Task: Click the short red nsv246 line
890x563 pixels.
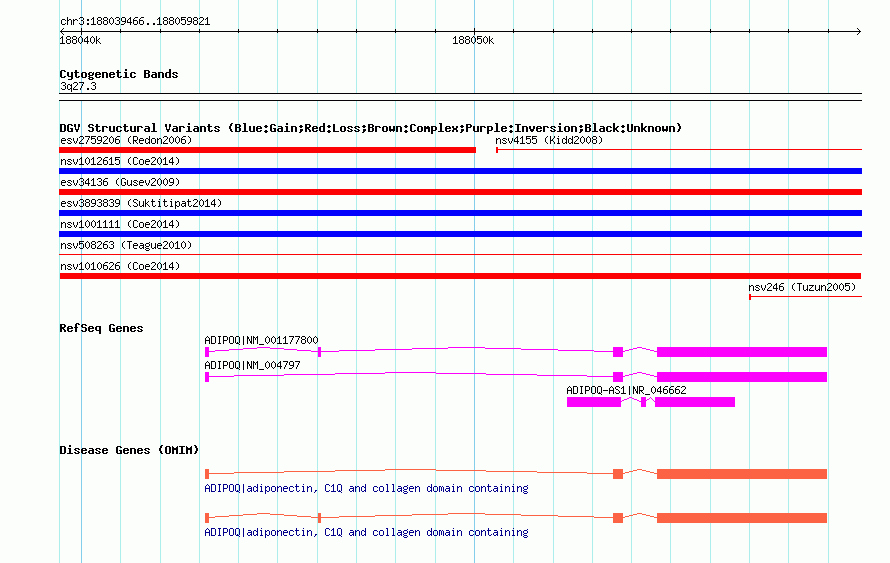Action: click(805, 297)
